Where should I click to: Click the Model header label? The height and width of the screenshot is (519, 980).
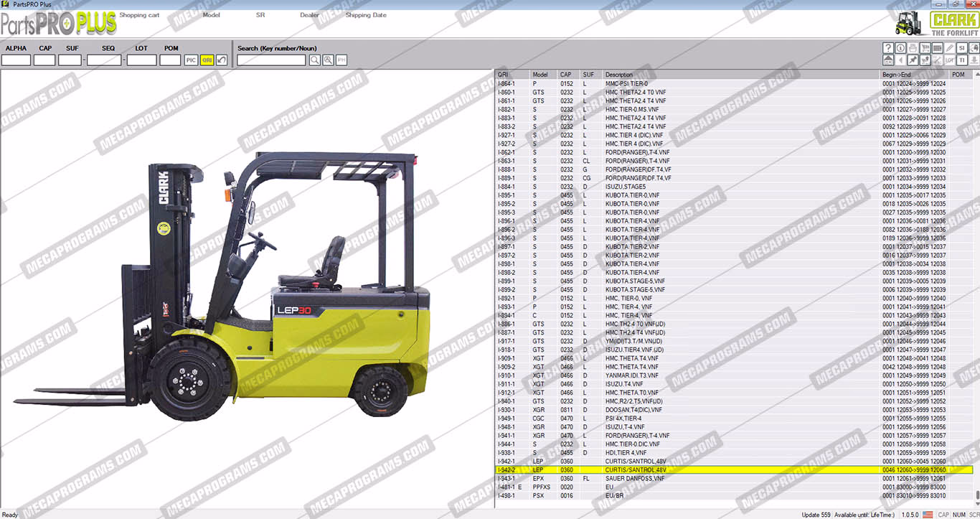211,15
